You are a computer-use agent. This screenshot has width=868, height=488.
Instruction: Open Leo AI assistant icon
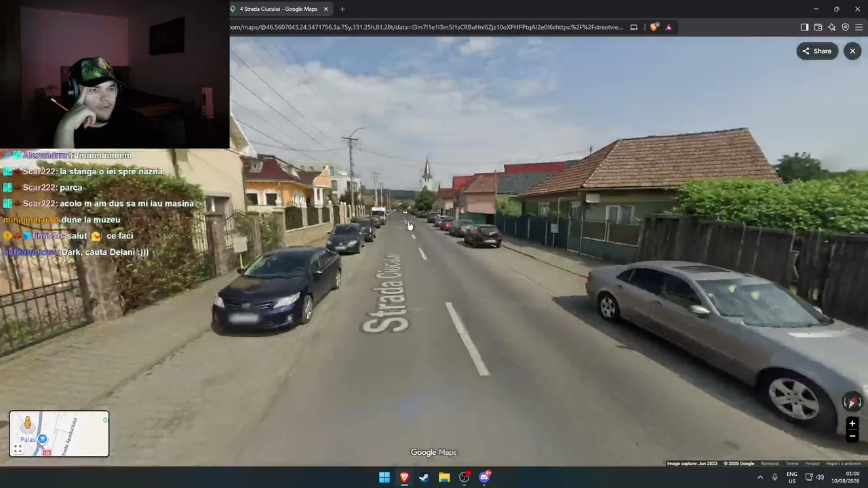(831, 27)
